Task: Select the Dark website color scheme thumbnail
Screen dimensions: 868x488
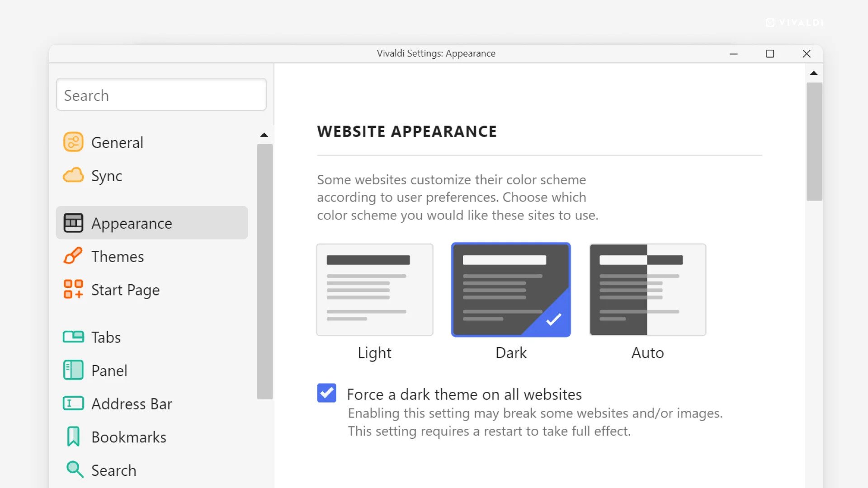Action: pyautogui.click(x=511, y=290)
